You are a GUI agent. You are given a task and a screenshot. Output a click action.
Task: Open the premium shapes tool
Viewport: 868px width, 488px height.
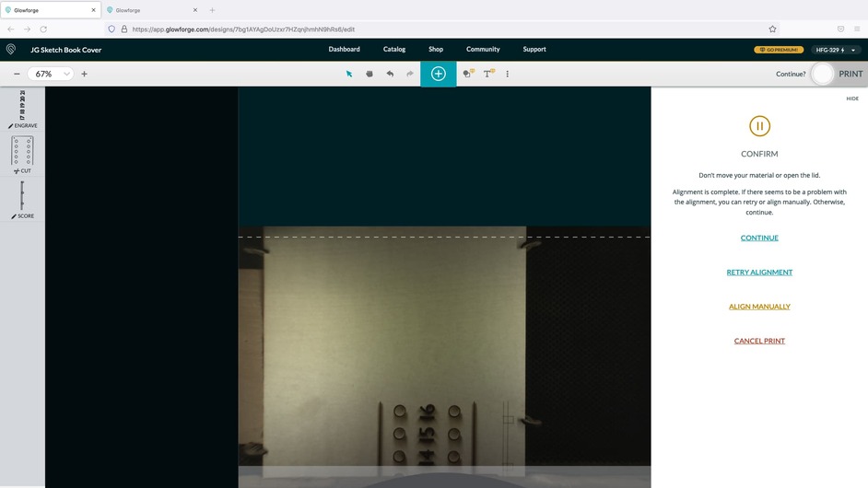pyautogui.click(x=467, y=74)
